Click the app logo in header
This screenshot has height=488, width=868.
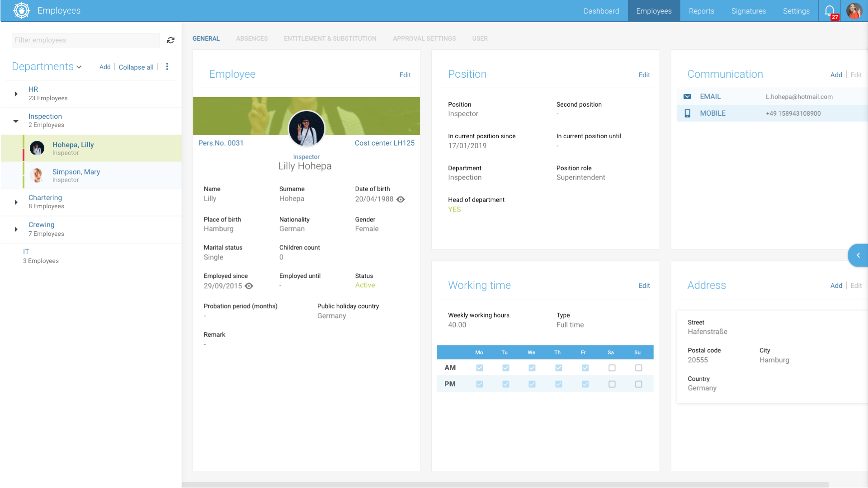[21, 10]
